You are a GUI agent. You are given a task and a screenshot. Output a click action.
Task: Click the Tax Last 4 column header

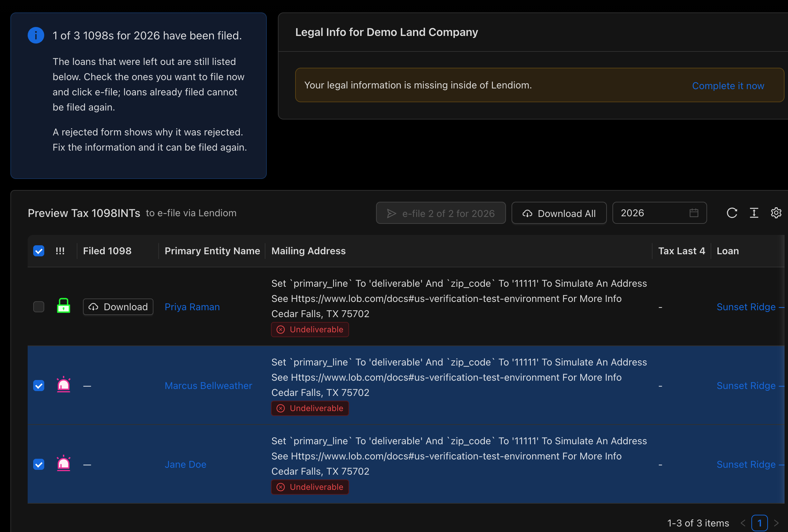click(682, 251)
